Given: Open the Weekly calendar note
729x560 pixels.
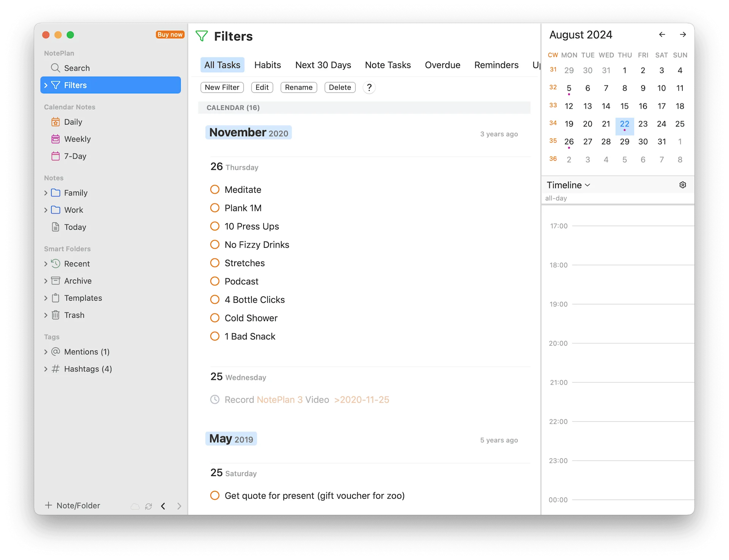Looking at the screenshot, I should click(77, 139).
